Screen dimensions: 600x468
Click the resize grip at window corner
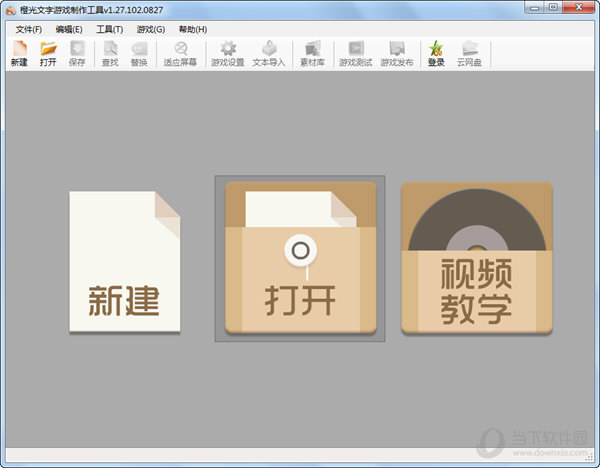(590, 457)
